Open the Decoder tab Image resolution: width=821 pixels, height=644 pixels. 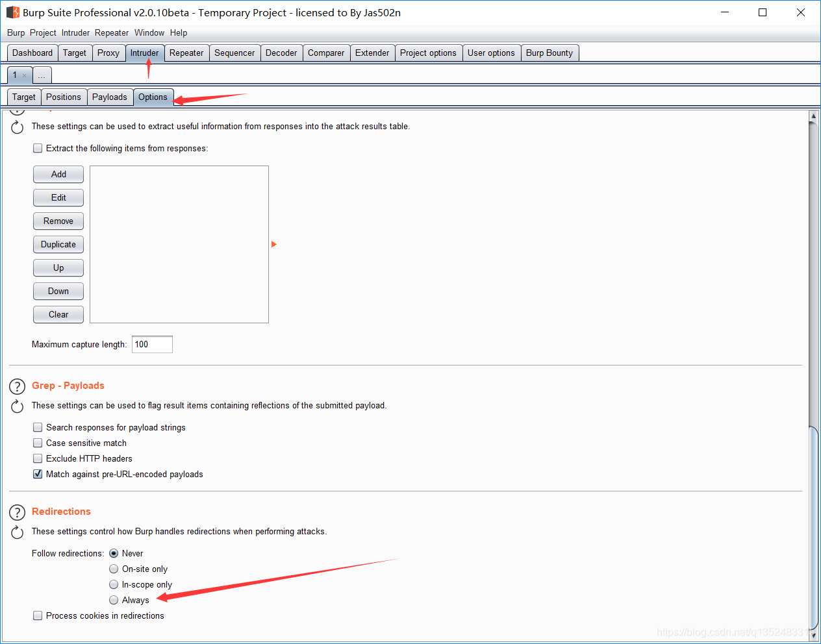(x=281, y=53)
